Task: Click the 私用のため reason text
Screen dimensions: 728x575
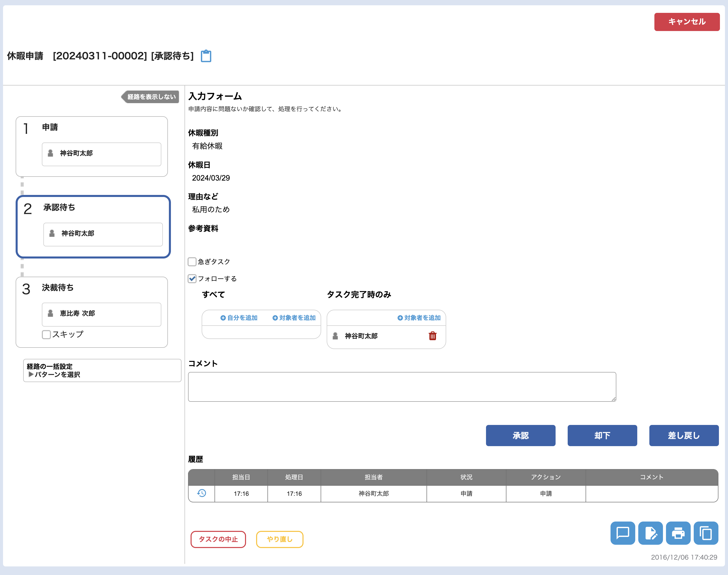Action: (x=211, y=210)
